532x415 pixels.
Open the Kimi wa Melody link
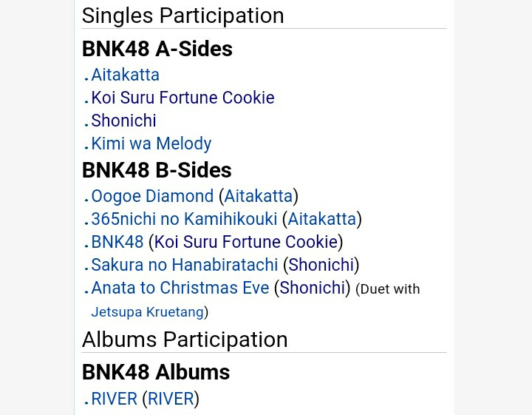pyautogui.click(x=151, y=144)
